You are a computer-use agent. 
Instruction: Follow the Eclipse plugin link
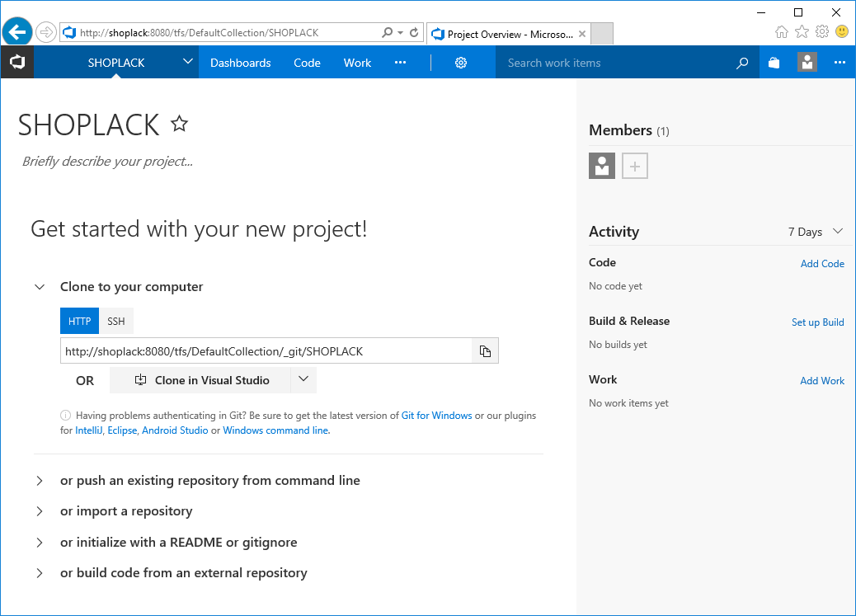pos(122,430)
